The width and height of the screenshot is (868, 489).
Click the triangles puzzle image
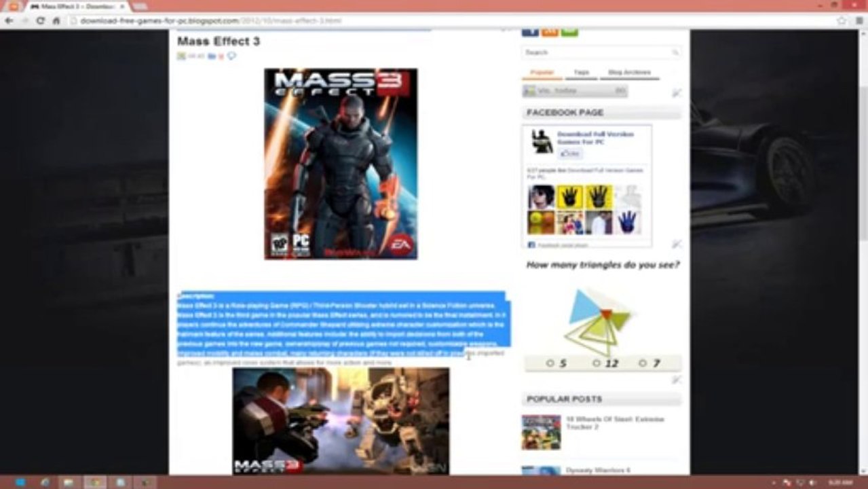(601, 321)
